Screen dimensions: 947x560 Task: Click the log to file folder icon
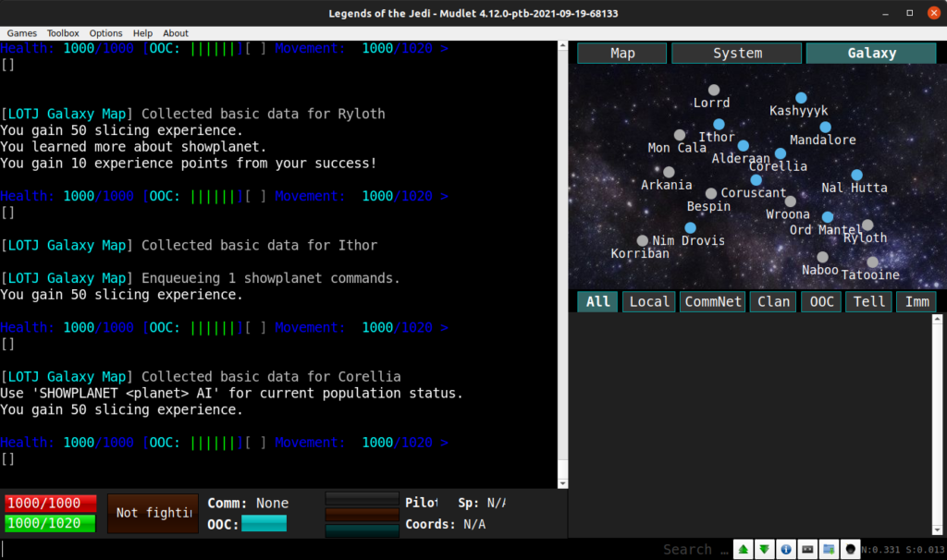[829, 549]
